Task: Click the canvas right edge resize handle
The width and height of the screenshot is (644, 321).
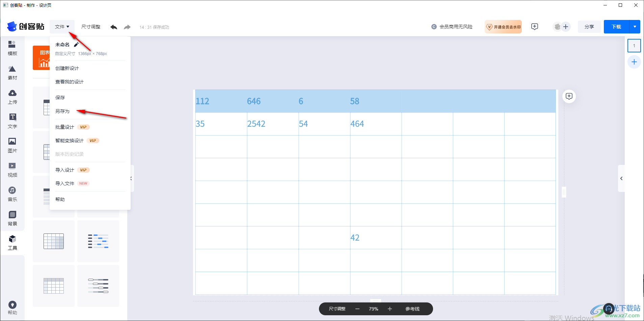Action: [564, 192]
